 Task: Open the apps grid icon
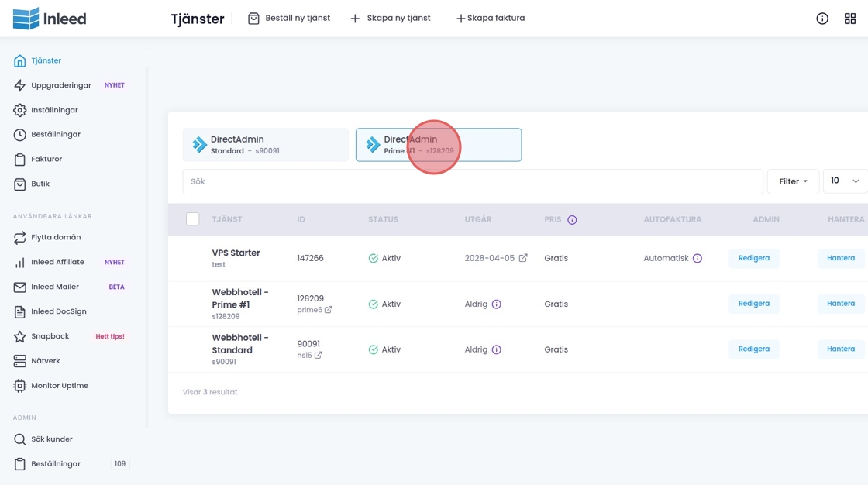(x=850, y=19)
